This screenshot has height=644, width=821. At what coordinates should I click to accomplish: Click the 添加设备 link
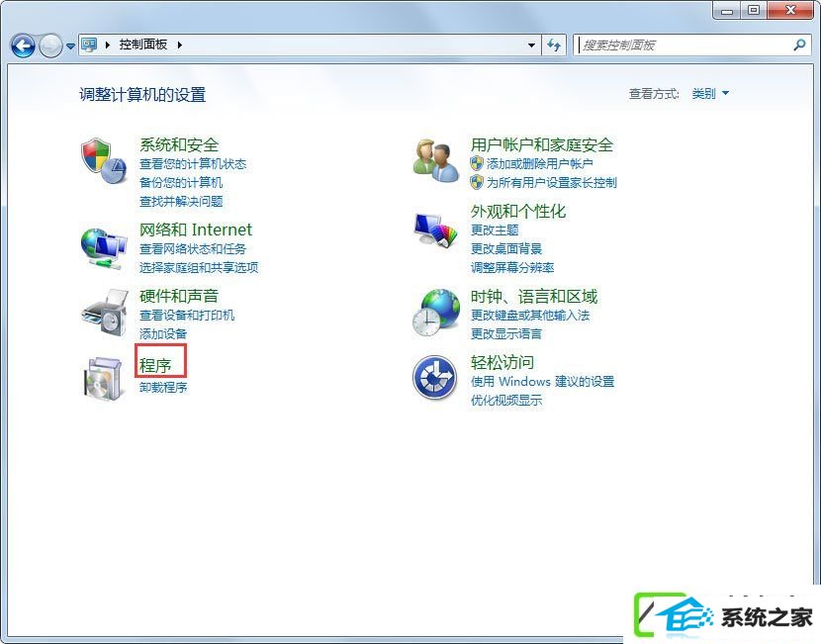[163, 334]
